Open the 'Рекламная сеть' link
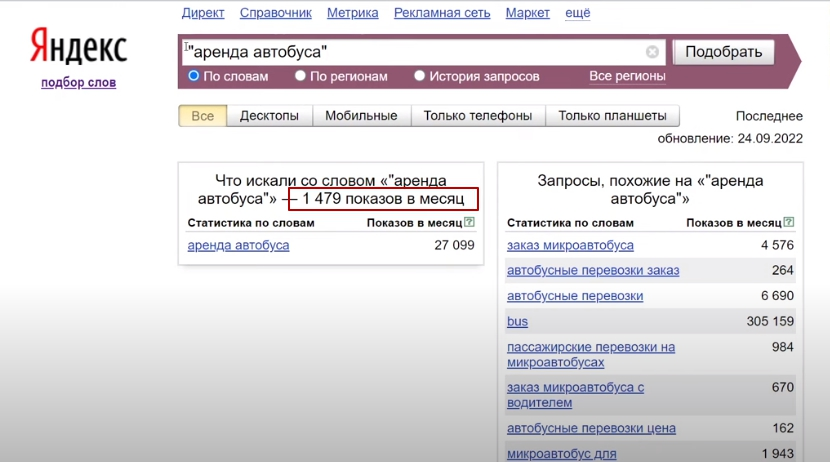 (x=442, y=13)
